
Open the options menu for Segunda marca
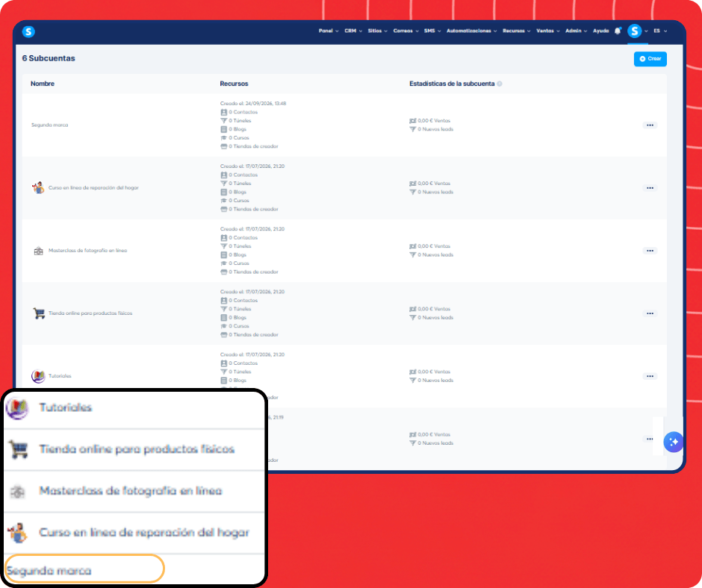[650, 125]
